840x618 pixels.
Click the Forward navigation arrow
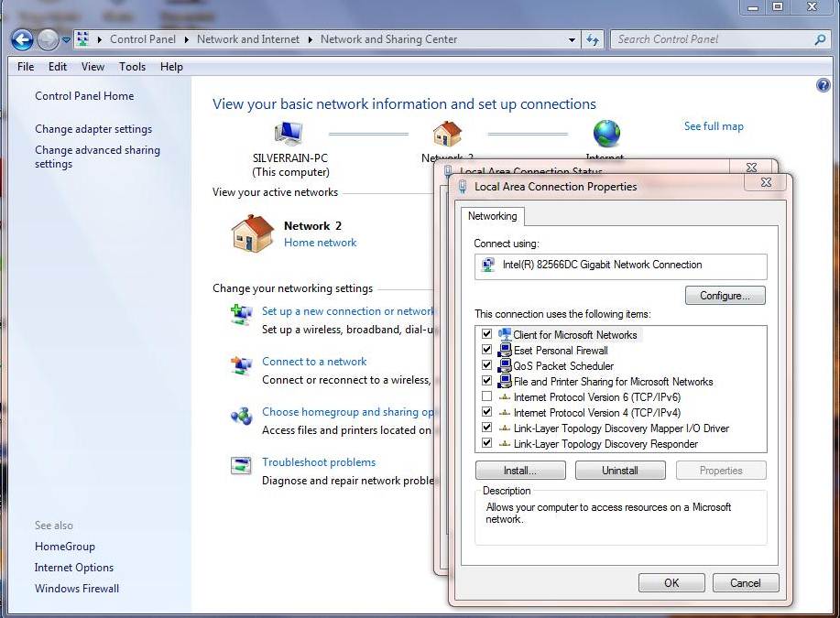(x=48, y=39)
